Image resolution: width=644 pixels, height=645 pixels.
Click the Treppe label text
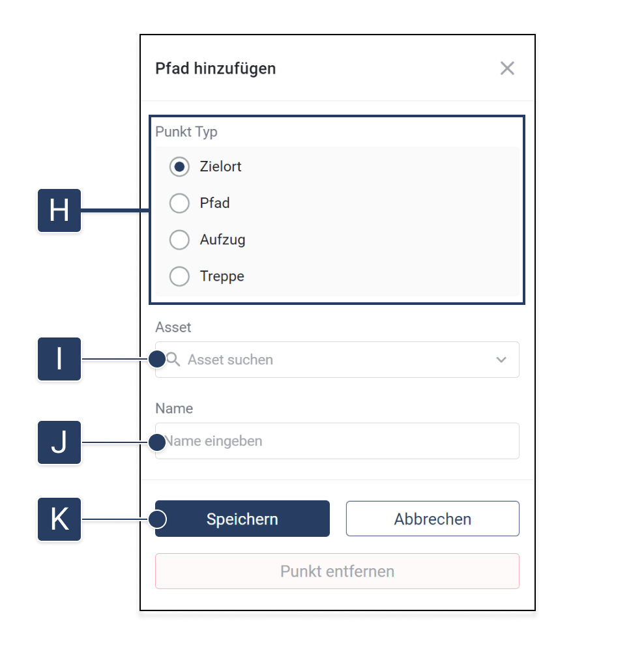coord(222,276)
